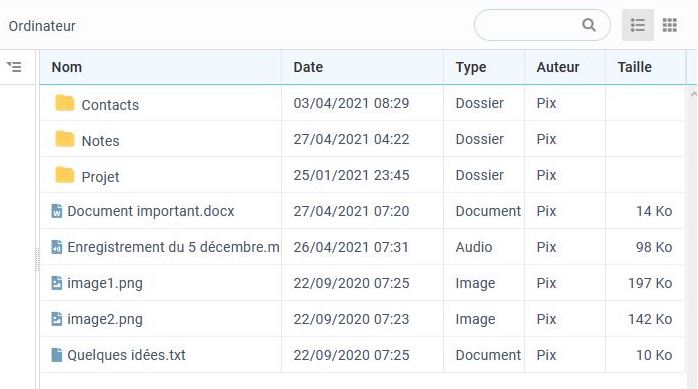698x389 pixels.
Task: Select the Contacts folder icon
Action: point(65,103)
